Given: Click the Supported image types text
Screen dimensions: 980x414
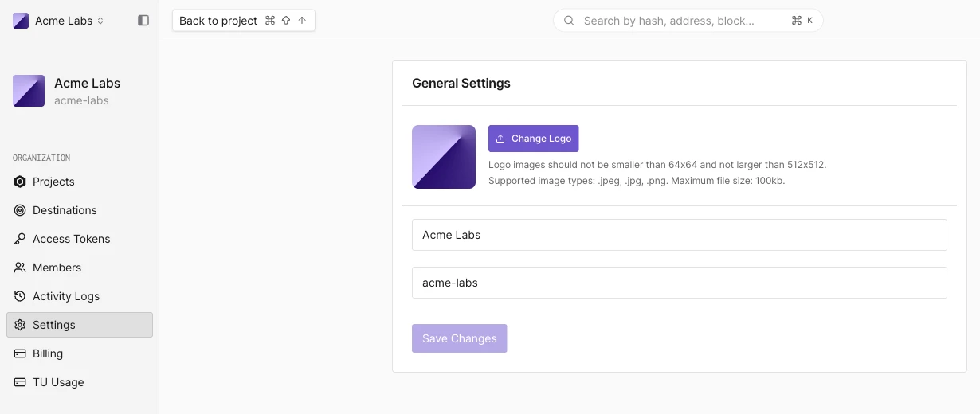Looking at the screenshot, I should [x=637, y=181].
